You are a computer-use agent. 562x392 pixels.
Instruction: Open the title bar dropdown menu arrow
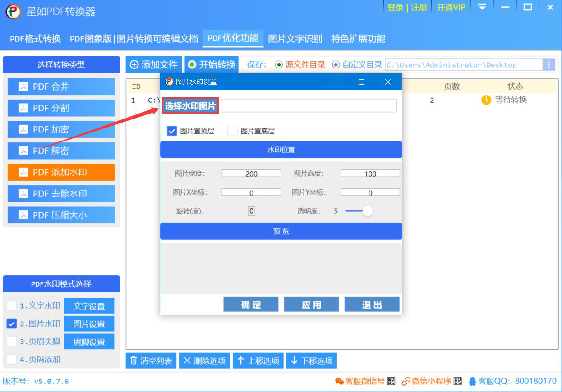482,7
